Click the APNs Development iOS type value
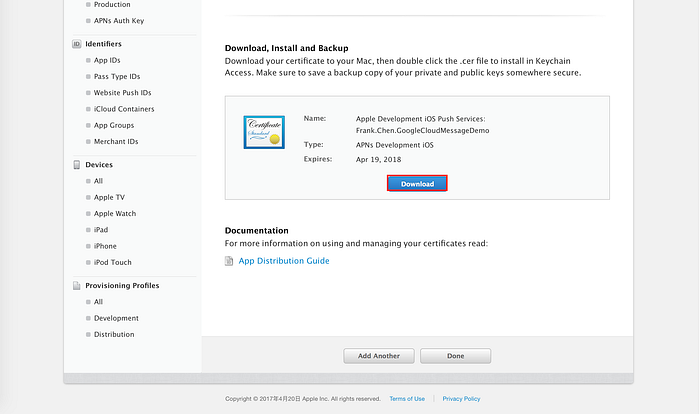This screenshot has height=414, width=700. tap(395, 145)
